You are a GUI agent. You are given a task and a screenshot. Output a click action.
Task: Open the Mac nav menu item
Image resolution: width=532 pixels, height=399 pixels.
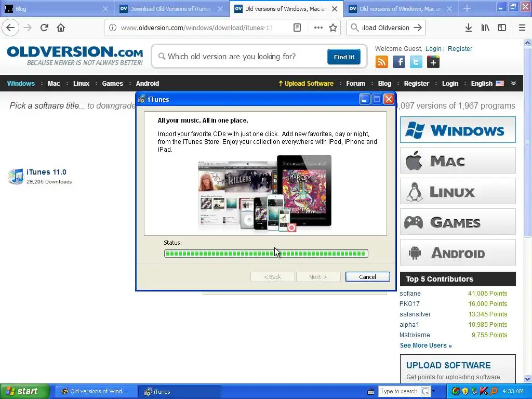(54, 84)
